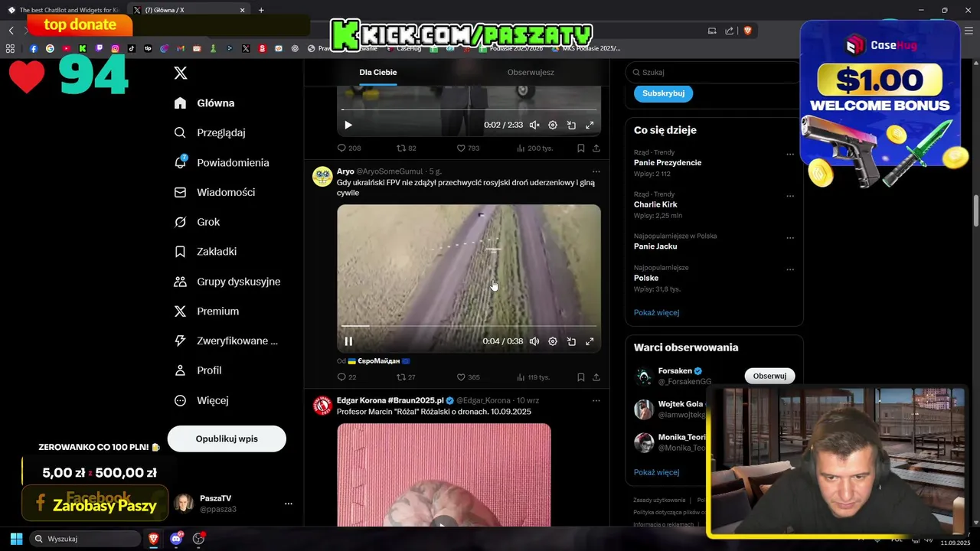Toggle picture-in-picture on Aryo video
The height and width of the screenshot is (551, 980).
571,341
